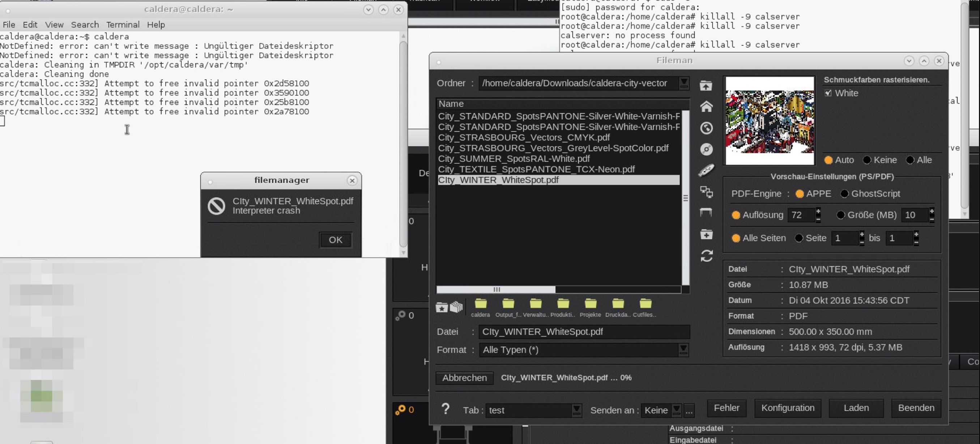
Task: Go to the Desktop via table icon
Action: [x=707, y=212]
